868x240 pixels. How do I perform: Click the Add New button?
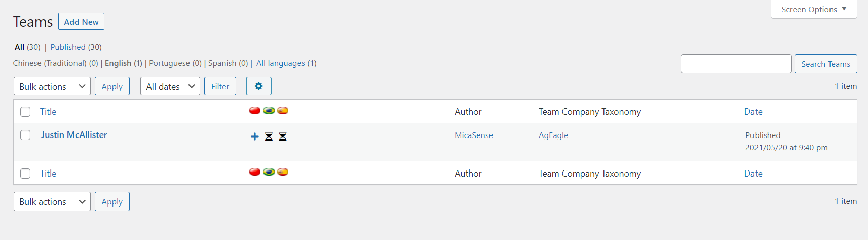(81, 22)
